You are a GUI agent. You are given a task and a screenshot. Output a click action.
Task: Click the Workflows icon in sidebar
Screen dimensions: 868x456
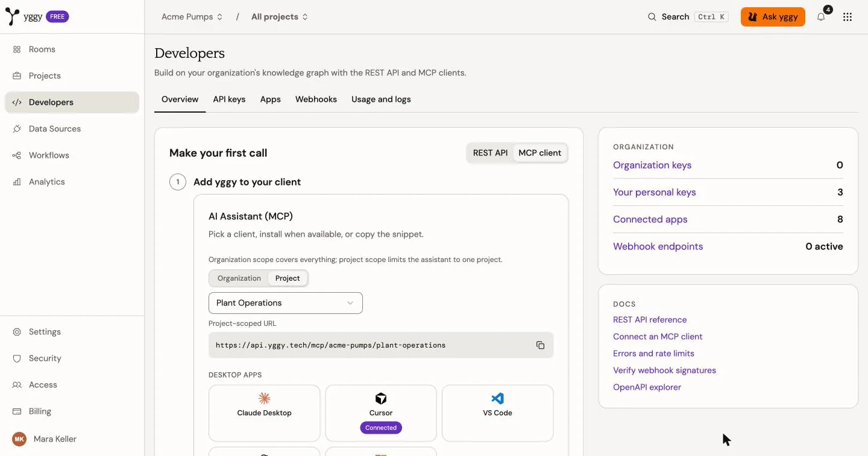(17, 155)
